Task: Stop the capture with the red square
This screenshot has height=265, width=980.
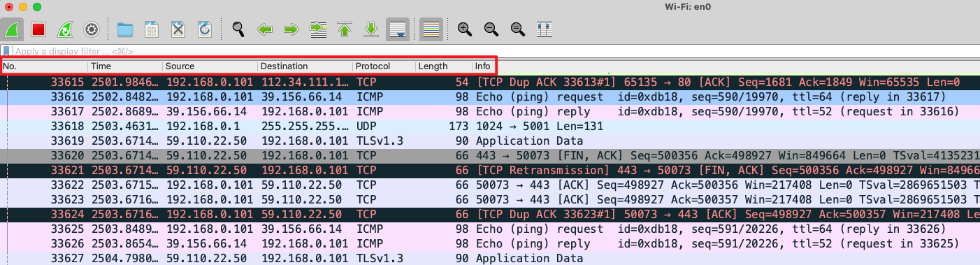Action: click(38, 29)
